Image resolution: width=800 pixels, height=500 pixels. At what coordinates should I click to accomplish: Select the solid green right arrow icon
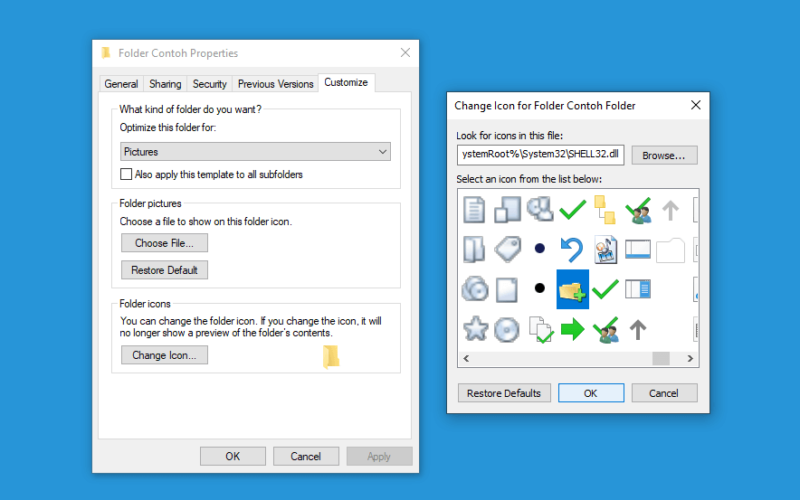point(572,329)
